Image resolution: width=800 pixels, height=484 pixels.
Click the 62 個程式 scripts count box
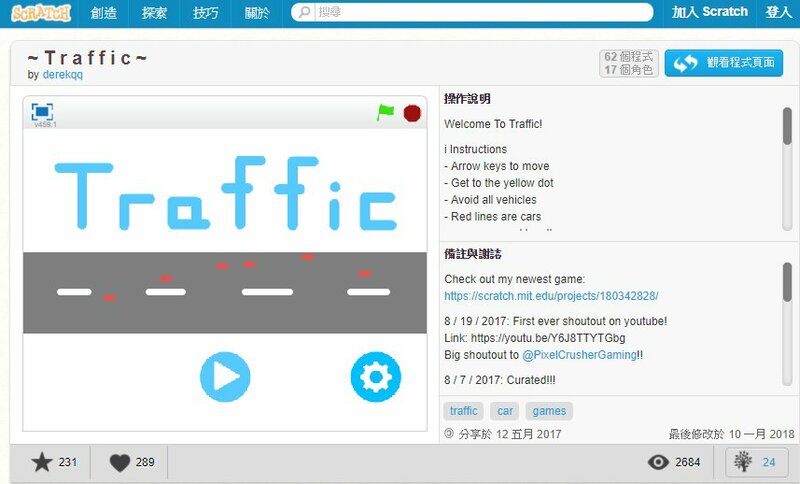pyautogui.click(x=629, y=63)
